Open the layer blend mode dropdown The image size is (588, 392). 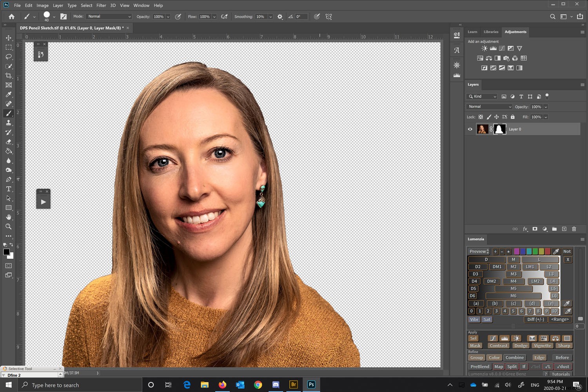point(489,107)
